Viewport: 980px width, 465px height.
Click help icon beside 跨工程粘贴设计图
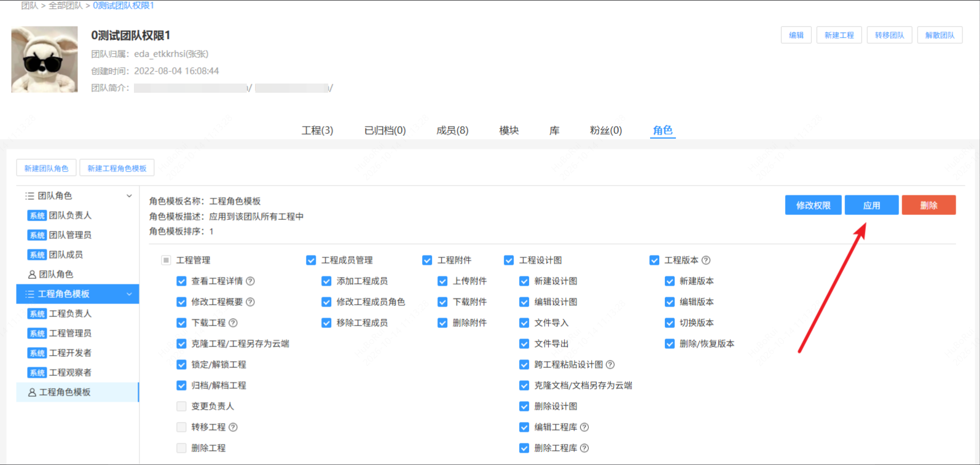tap(610, 365)
